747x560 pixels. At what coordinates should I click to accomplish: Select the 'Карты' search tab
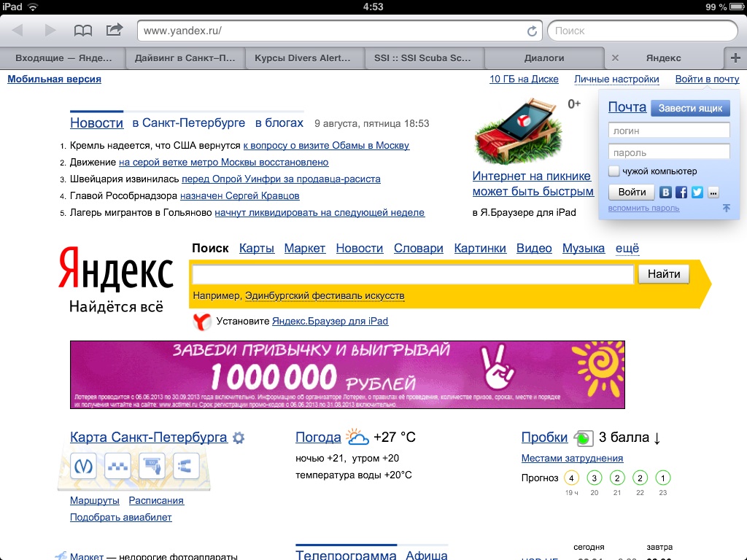pos(257,249)
